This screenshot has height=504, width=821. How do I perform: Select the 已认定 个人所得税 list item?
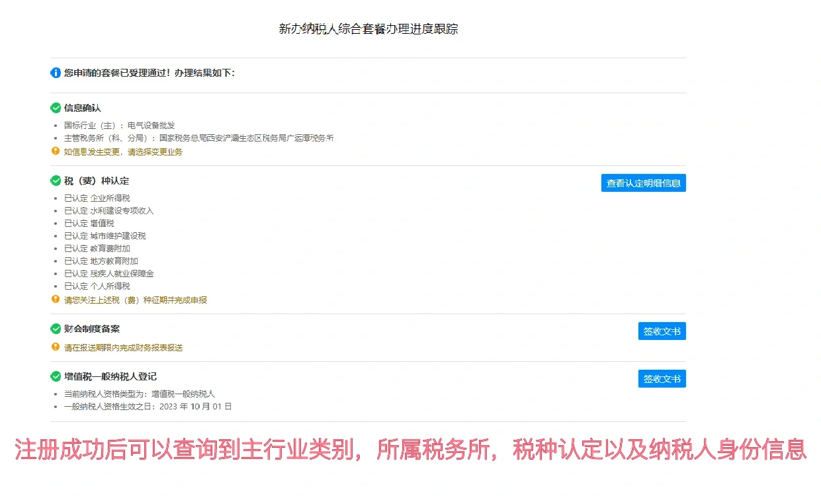tap(97, 286)
